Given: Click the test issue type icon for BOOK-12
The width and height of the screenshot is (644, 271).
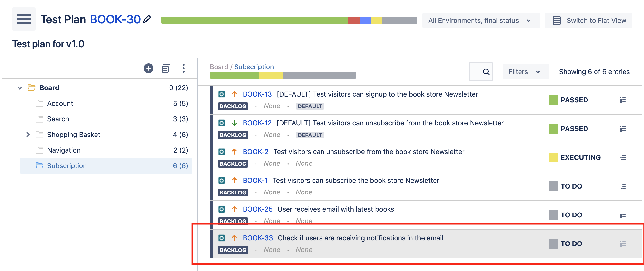Looking at the screenshot, I should coord(221,123).
